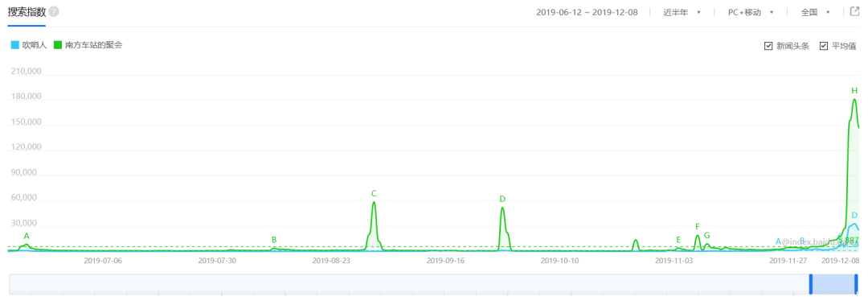Click green news marker H at highest peak
868x297 pixels.
click(854, 90)
